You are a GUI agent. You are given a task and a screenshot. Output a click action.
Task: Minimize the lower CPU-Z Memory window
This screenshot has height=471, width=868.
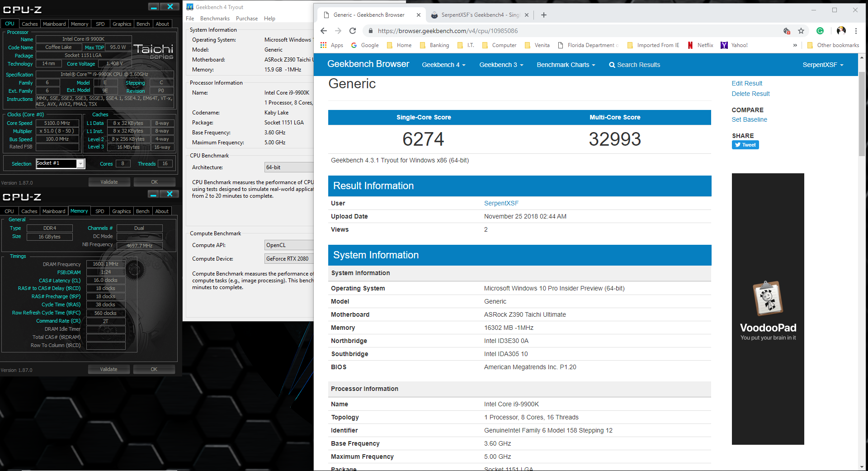(153, 194)
